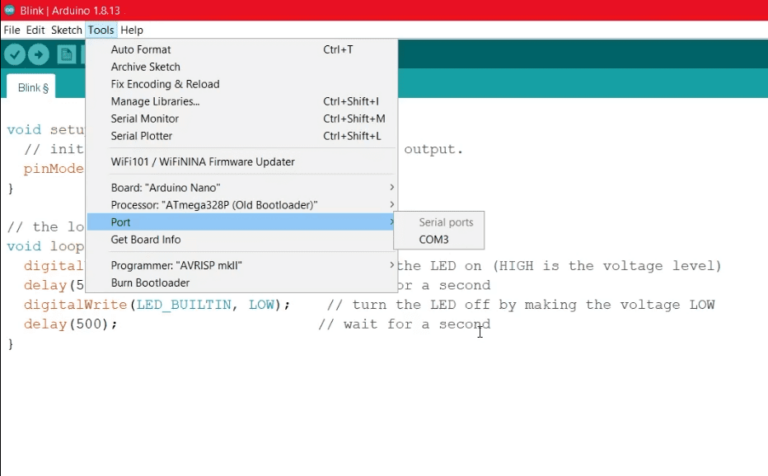Click the LOW constant in code
This screenshot has height=476, width=768.
pyautogui.click(x=261, y=305)
